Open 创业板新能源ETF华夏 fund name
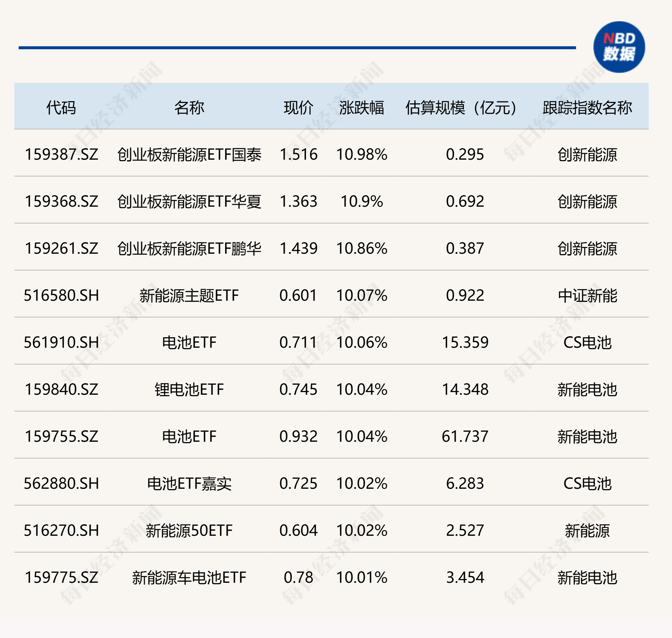The height and width of the screenshot is (638, 672). click(189, 201)
